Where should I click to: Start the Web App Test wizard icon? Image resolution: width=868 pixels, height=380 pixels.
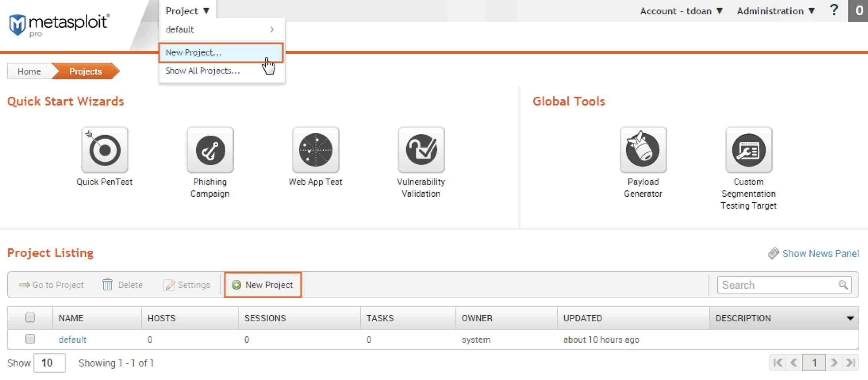pos(316,150)
